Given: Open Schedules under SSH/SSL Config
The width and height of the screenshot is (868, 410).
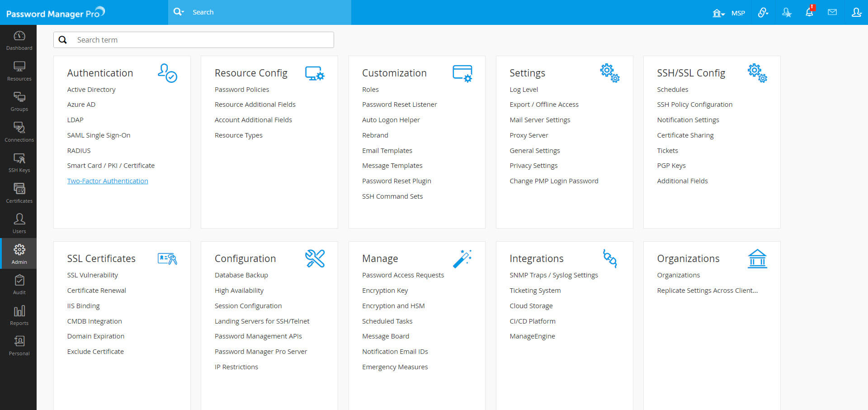Looking at the screenshot, I should [673, 90].
